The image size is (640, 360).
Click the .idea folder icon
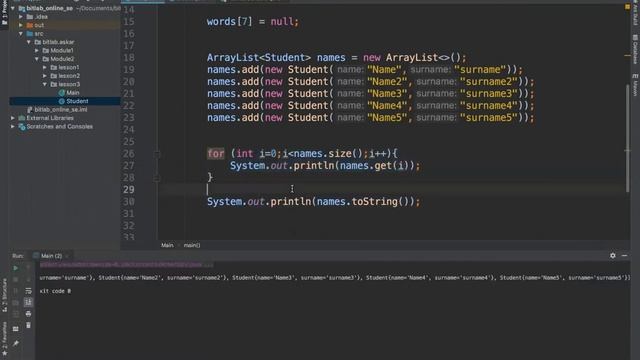pyautogui.click(x=30, y=17)
